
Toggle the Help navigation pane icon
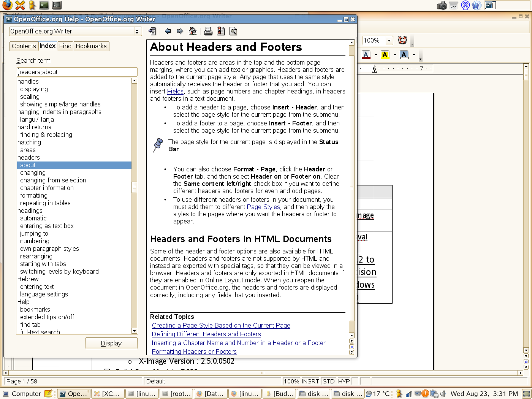[x=152, y=31]
